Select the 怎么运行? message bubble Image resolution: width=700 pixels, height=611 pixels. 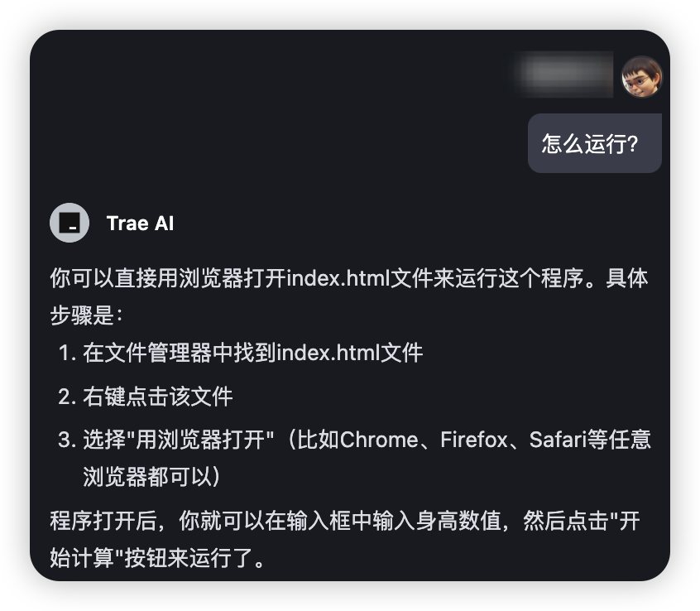594,143
